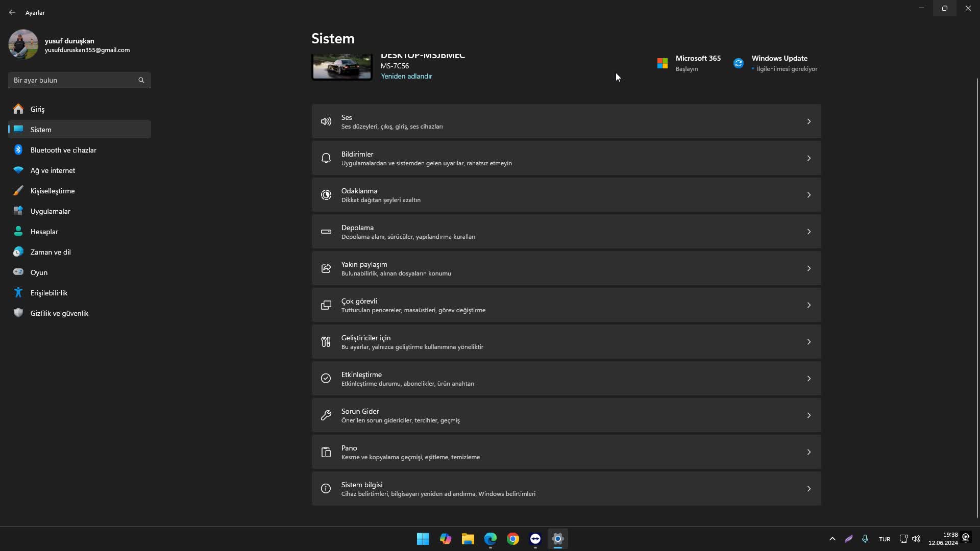Click the Bluetooth ve cihazlar sidebar icon

[18, 149]
